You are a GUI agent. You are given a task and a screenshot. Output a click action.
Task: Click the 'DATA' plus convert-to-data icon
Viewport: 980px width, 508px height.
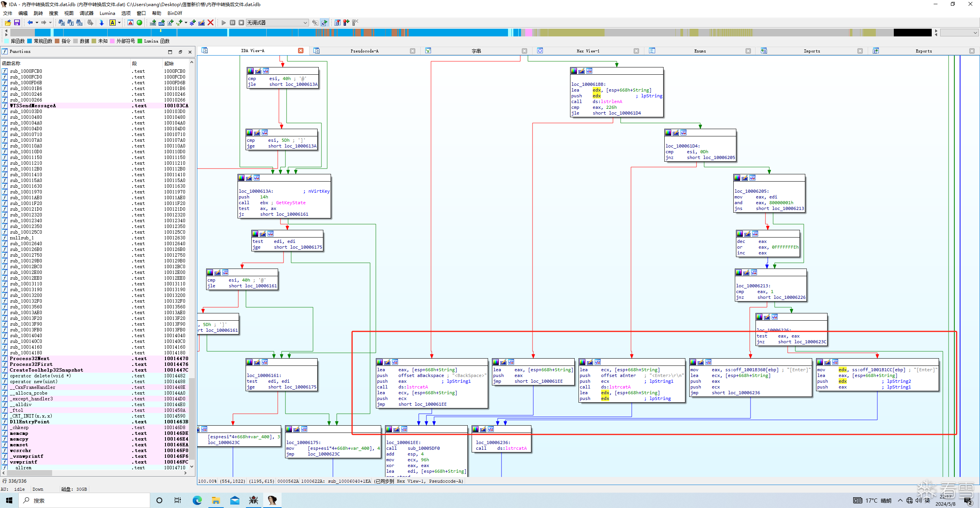pyautogui.click(x=162, y=23)
